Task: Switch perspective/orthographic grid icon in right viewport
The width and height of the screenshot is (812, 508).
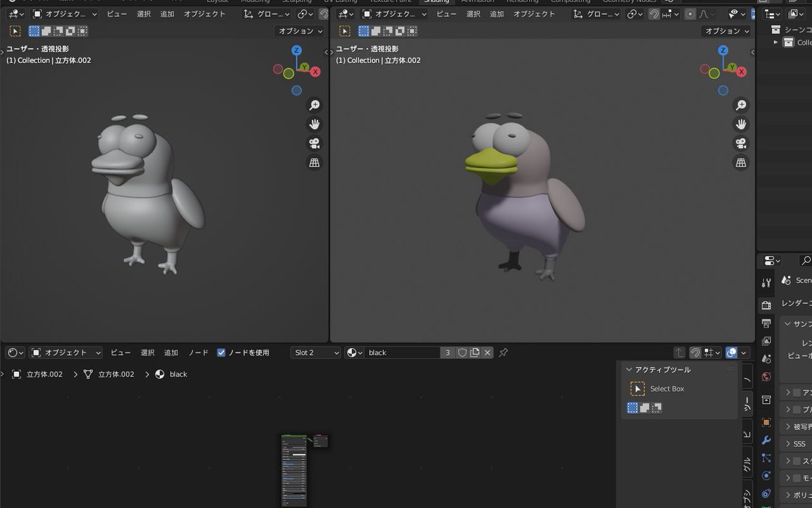Action: (742, 163)
